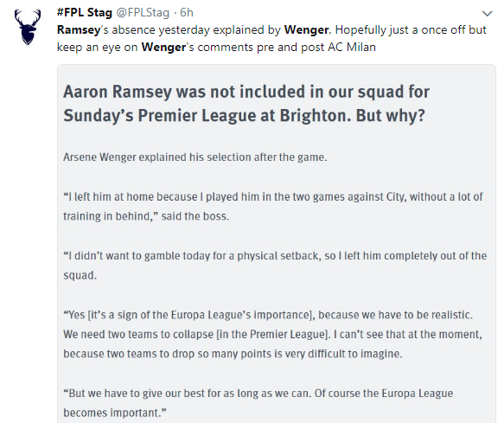Visit the @FPLStag handle profile
This screenshot has width=504, height=423.
point(143,13)
